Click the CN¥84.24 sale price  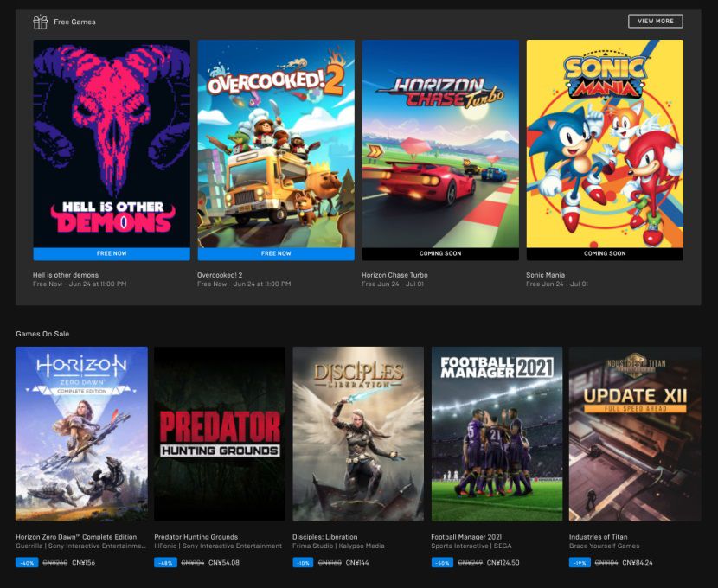tap(638, 563)
